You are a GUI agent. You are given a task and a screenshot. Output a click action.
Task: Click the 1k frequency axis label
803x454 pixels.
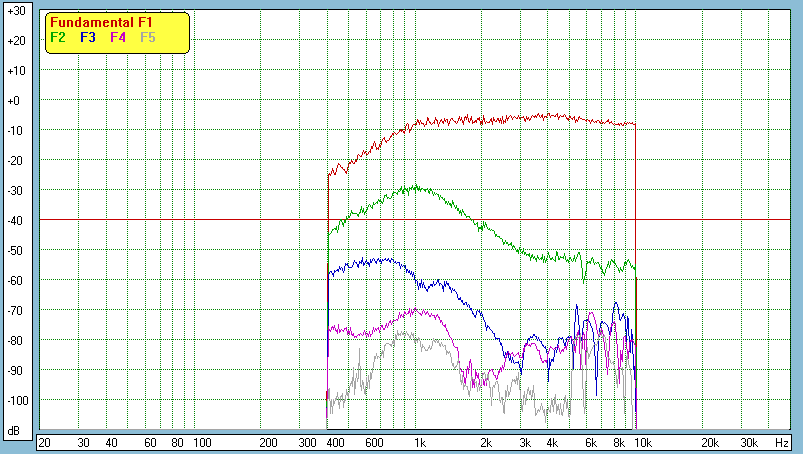[420, 442]
